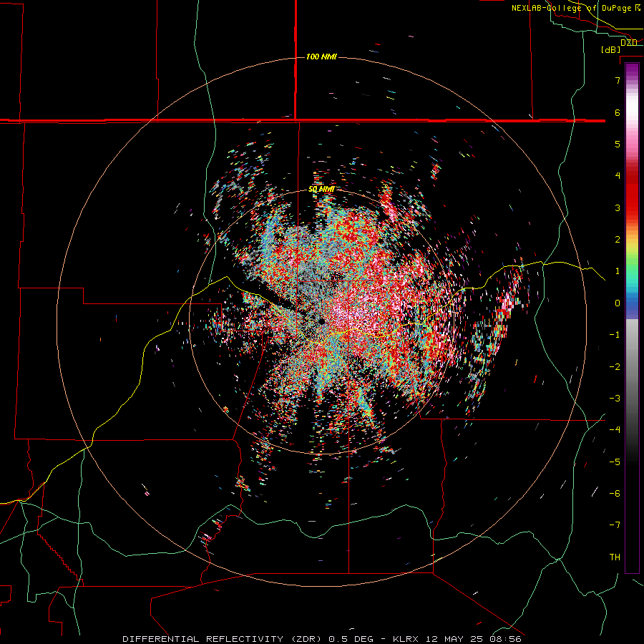Screen dimensions: 644x644
Task: Click the 0.5 DEG elevation angle text
Action: (x=351, y=639)
